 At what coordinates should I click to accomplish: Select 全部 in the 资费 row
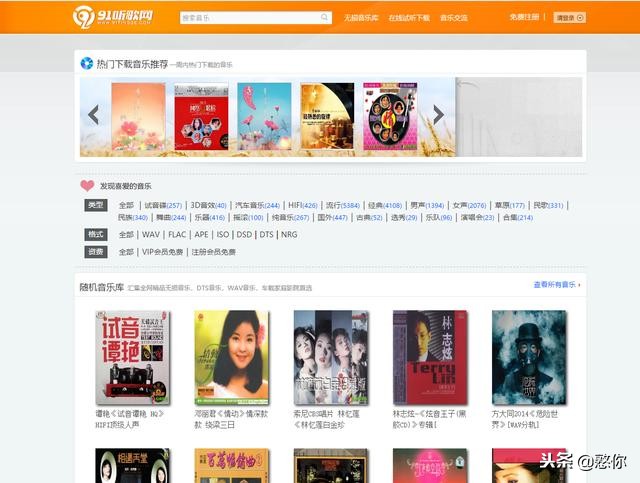tap(126, 252)
